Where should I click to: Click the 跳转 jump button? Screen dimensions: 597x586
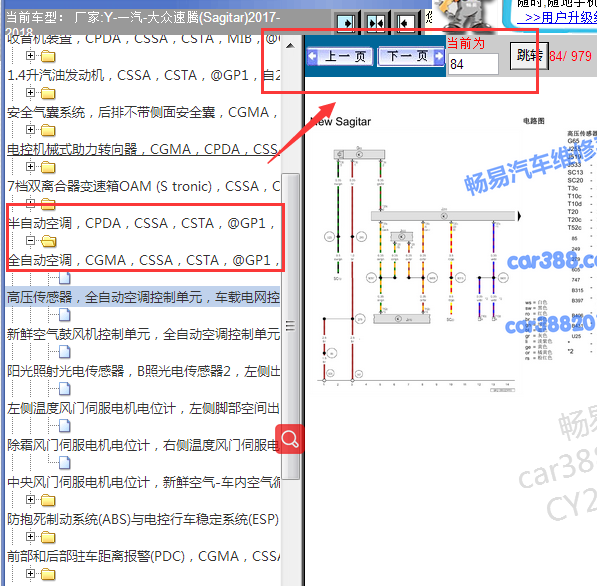[x=529, y=56]
